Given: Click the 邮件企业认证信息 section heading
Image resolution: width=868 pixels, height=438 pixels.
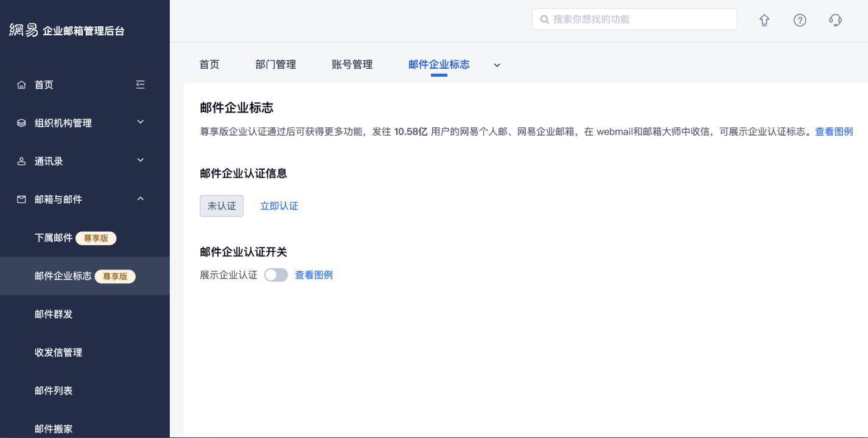Looking at the screenshot, I should coord(243,173).
